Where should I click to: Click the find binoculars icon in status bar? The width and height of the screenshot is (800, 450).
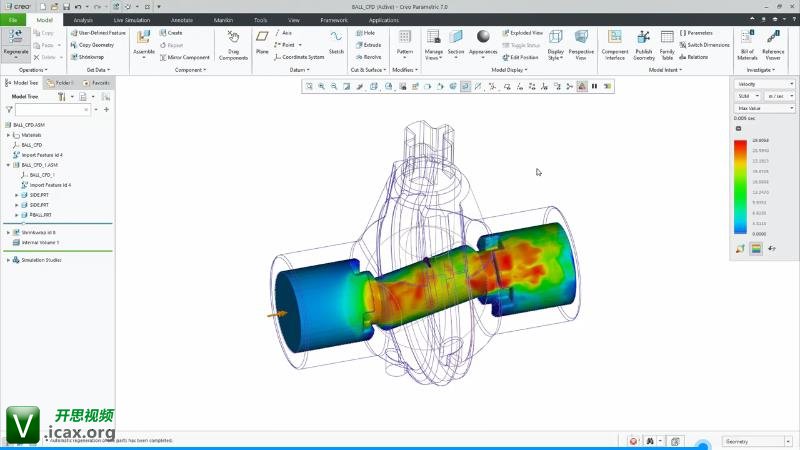click(650, 441)
